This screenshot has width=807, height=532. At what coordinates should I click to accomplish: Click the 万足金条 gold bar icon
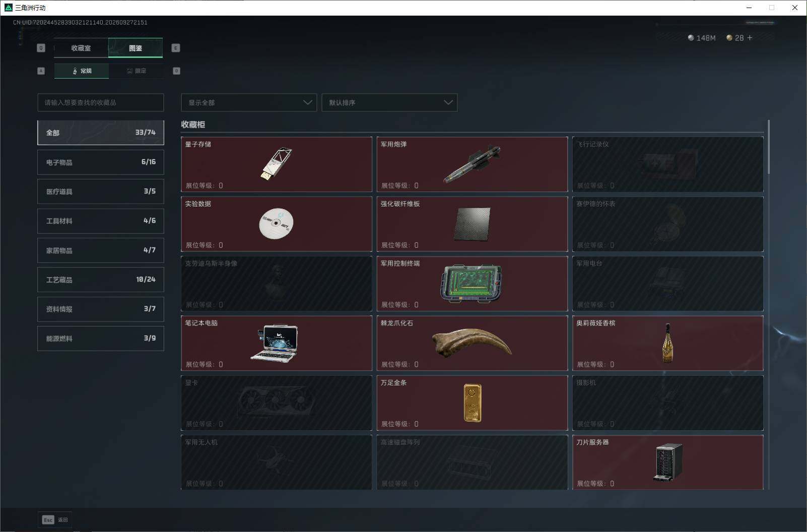[473, 403]
